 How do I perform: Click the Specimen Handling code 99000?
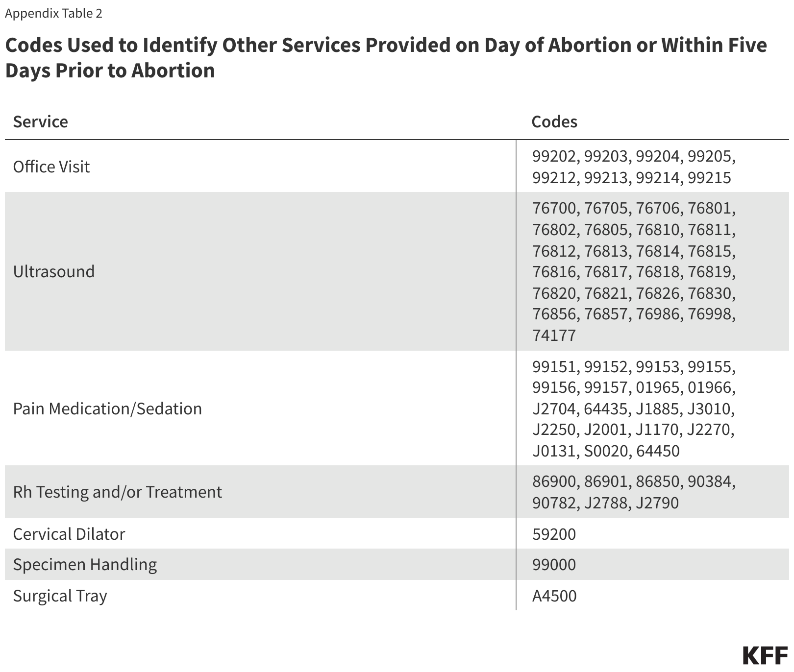pyautogui.click(x=554, y=565)
